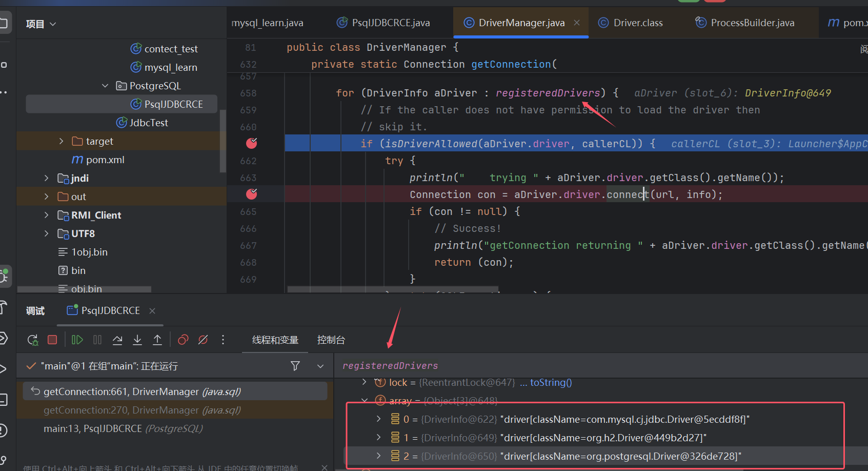Open the Debug tool window sidebar icon
The width and height of the screenshot is (868, 471).
(4, 277)
